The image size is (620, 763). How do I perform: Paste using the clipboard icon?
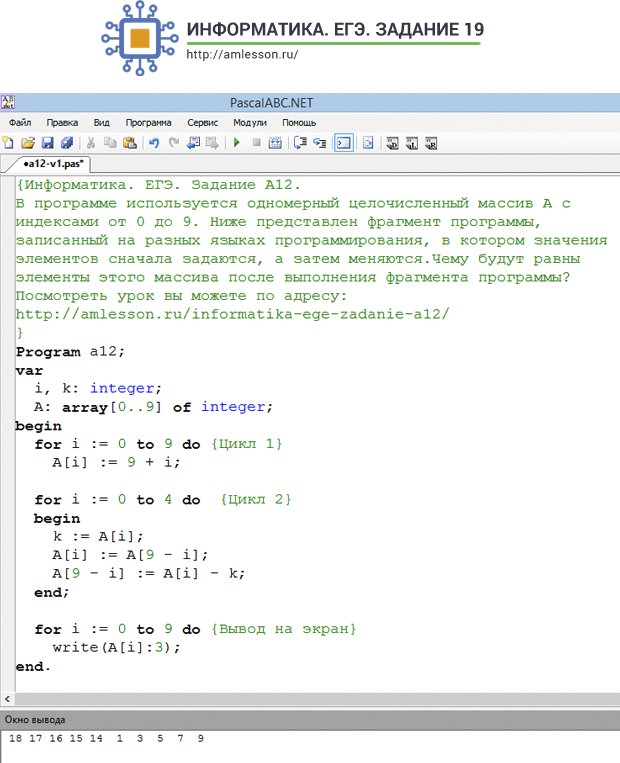(129, 143)
